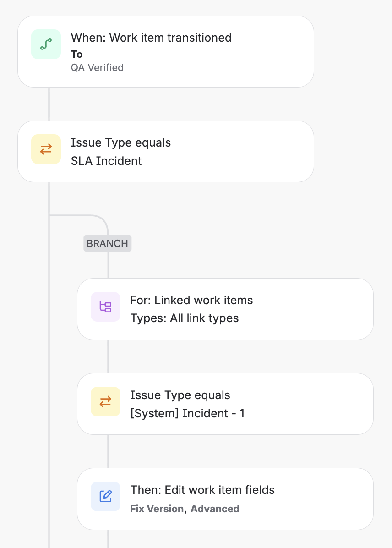Open the 'Then: Edit work item fields' action
Screen dimensions: 392x548
click(225, 499)
